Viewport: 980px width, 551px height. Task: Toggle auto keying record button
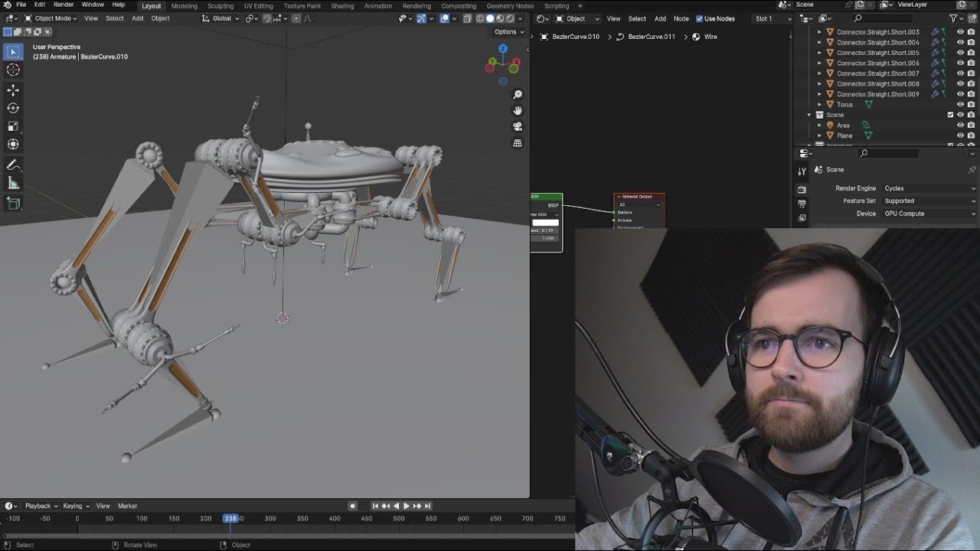352,506
